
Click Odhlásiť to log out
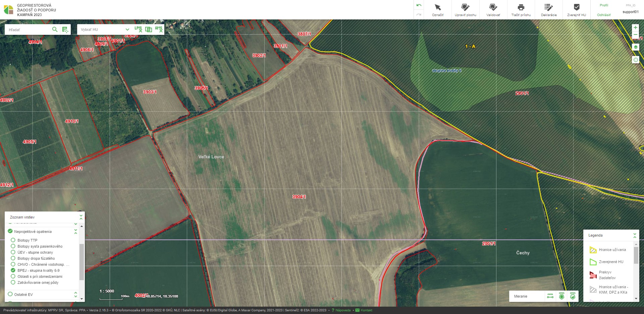604,15
